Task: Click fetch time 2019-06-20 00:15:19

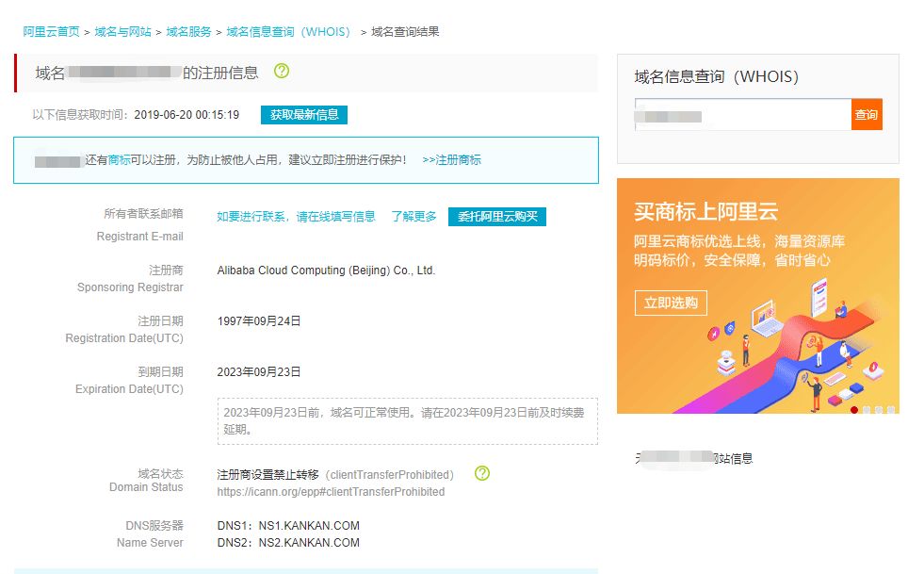Action: point(186,114)
